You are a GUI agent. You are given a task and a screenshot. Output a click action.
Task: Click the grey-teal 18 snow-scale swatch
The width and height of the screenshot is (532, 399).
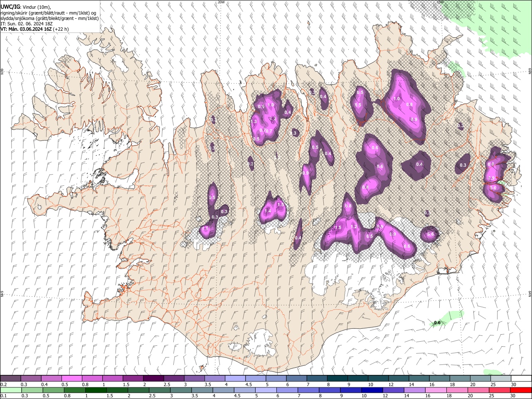point(460,379)
